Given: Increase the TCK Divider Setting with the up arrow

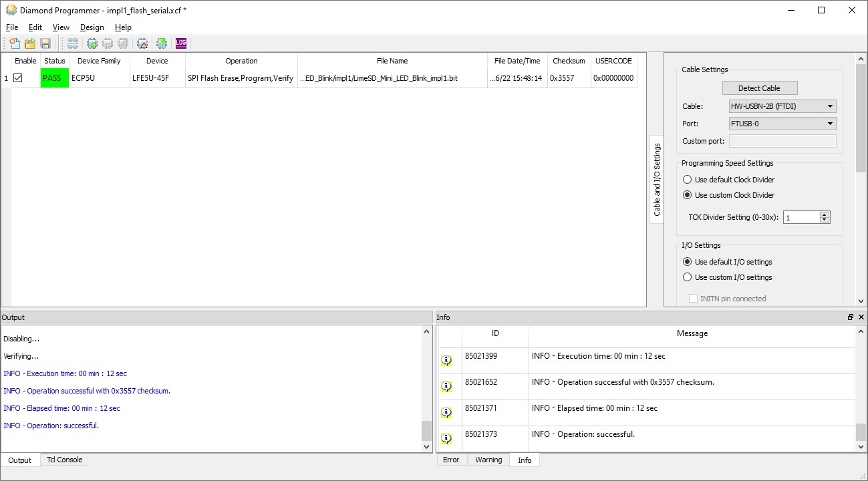Looking at the screenshot, I should 825,214.
